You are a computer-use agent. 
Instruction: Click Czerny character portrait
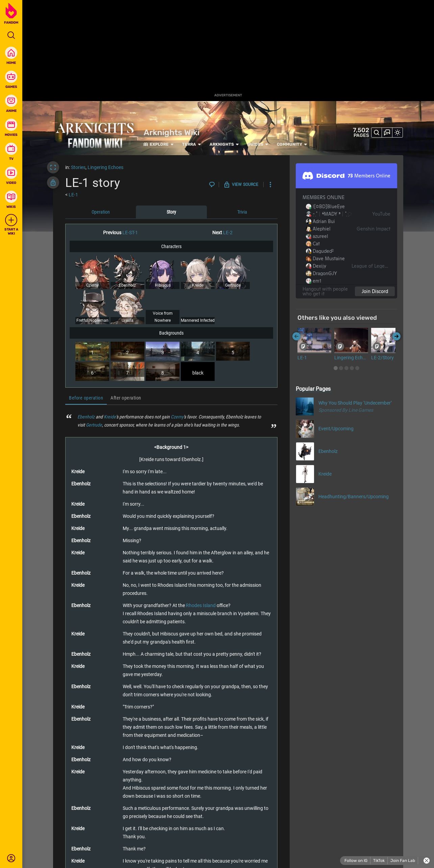click(92, 272)
